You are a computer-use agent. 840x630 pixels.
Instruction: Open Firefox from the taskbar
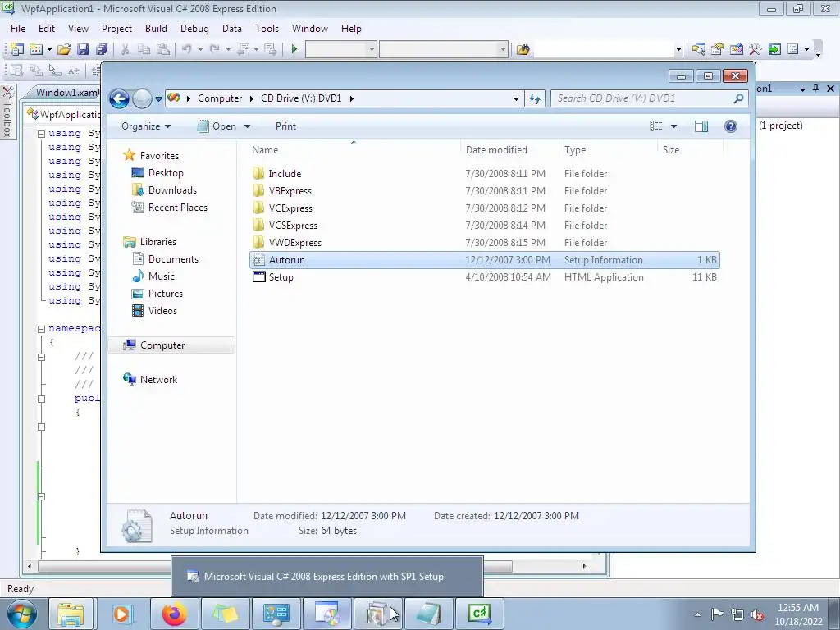(175, 614)
